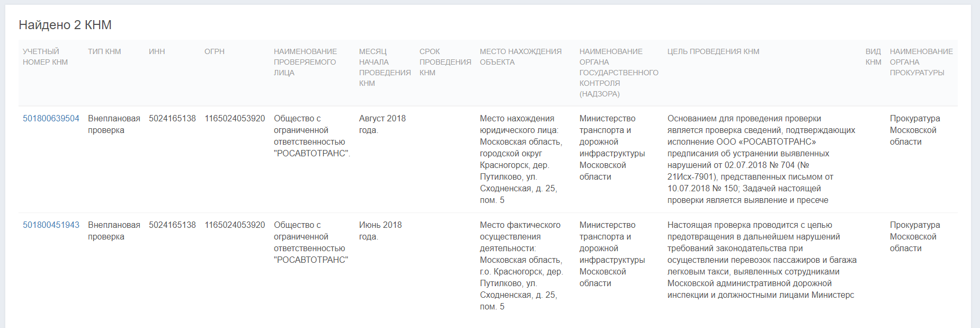The height and width of the screenshot is (328, 980).
Task: Click the 'Цель проведения КНМ' column header
Action: (x=714, y=51)
